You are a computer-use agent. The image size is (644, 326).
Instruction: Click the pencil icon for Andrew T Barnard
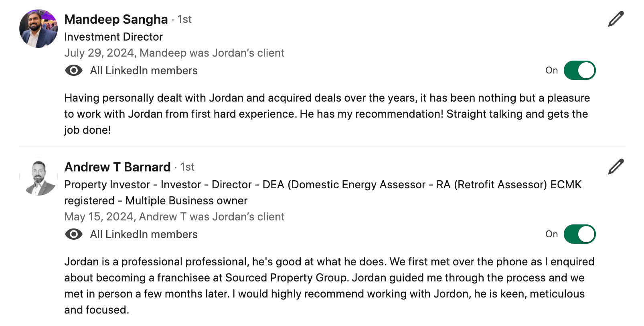[x=616, y=167]
